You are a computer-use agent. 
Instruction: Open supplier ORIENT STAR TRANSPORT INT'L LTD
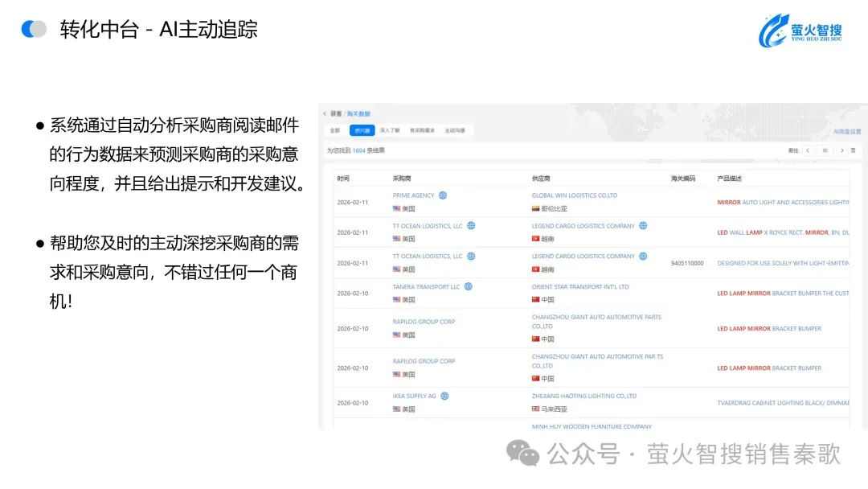(580, 287)
